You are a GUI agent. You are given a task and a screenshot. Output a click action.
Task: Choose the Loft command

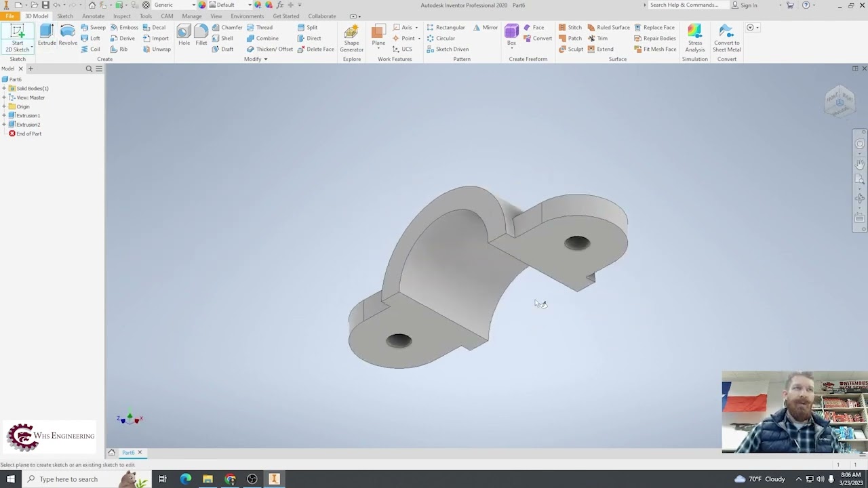(90, 38)
